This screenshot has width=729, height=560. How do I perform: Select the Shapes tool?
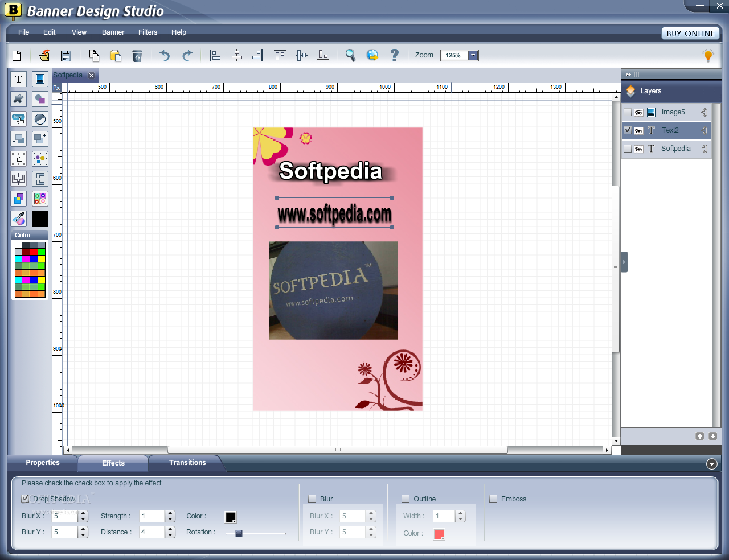(40, 99)
